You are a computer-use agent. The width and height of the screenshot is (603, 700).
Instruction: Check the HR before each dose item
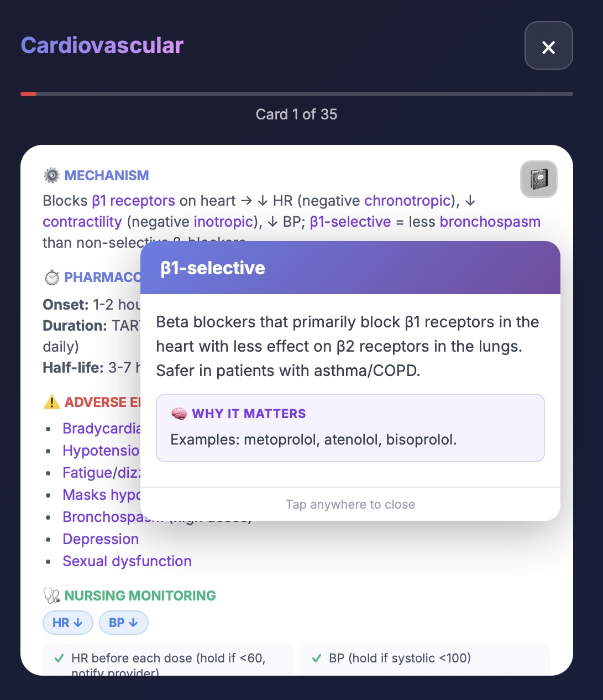(x=168, y=660)
